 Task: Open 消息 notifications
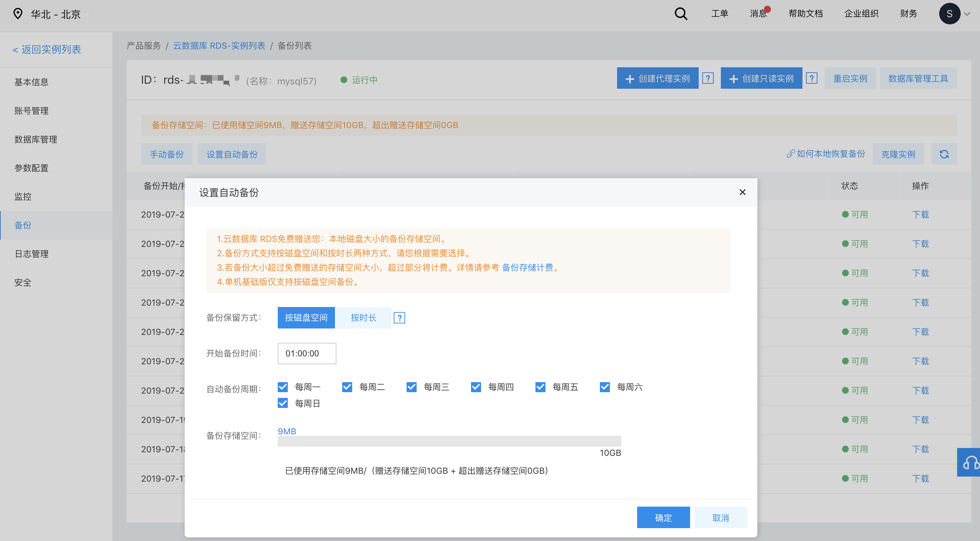click(758, 14)
